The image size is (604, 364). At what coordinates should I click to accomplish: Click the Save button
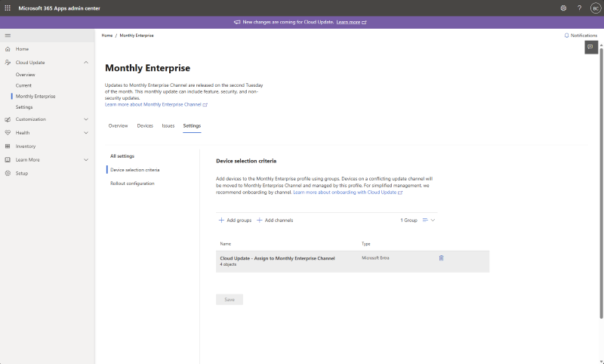click(x=230, y=300)
